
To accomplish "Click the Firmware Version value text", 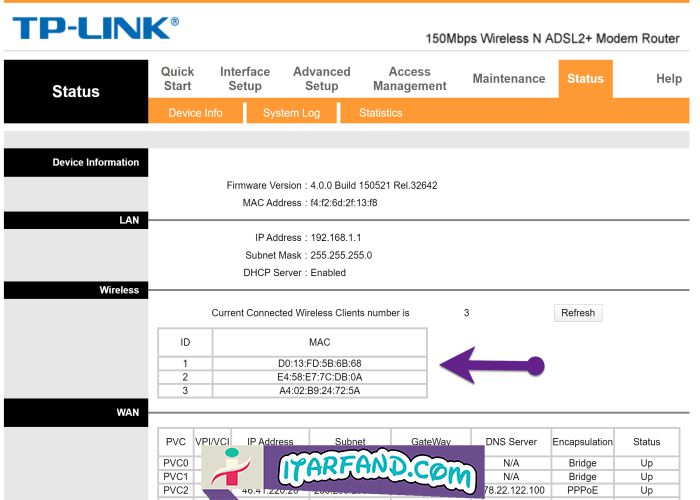I will click(x=373, y=185).
